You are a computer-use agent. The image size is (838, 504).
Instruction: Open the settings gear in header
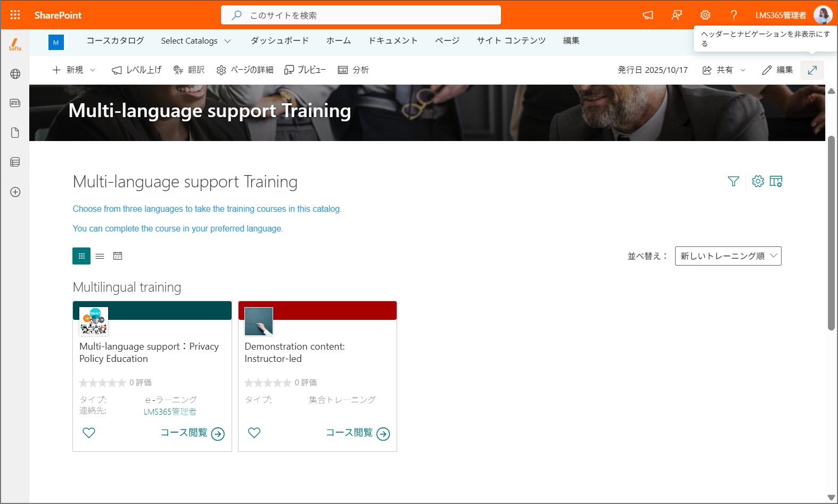(705, 15)
